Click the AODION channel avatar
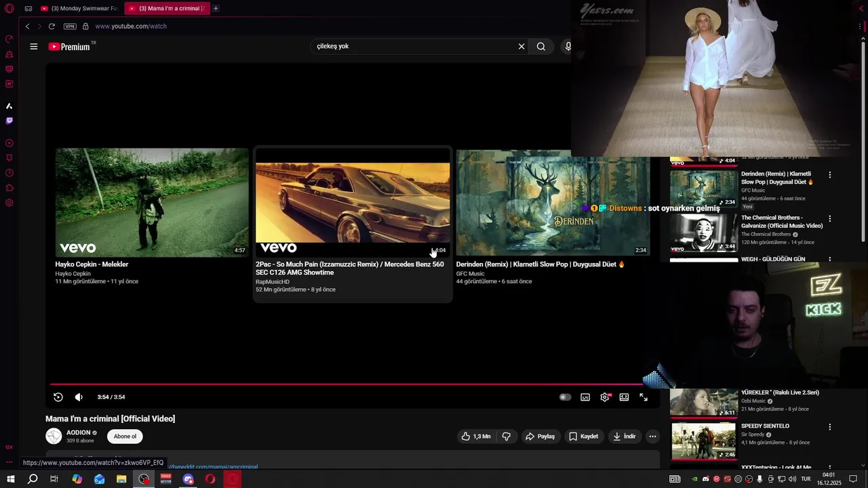The height and width of the screenshot is (488, 868). click(54, 436)
